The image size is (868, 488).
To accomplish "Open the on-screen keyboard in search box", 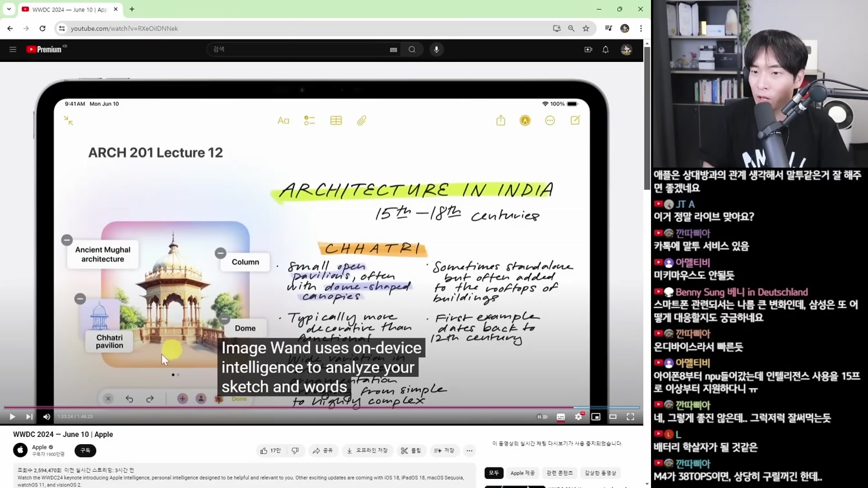I will [x=393, y=50].
